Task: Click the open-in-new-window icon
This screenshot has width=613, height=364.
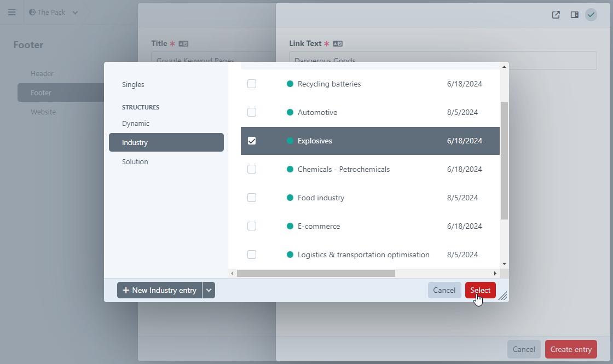Action: click(x=556, y=15)
